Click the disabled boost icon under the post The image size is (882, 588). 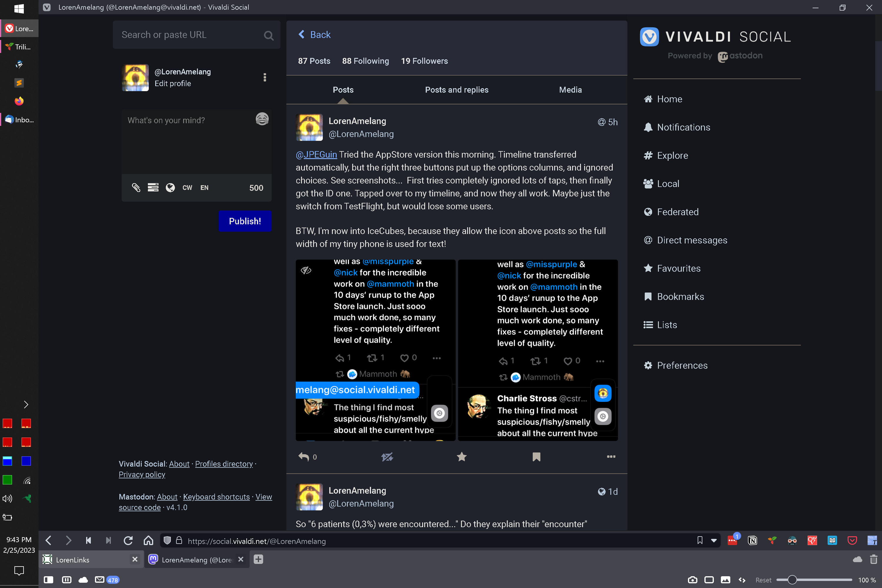(387, 457)
